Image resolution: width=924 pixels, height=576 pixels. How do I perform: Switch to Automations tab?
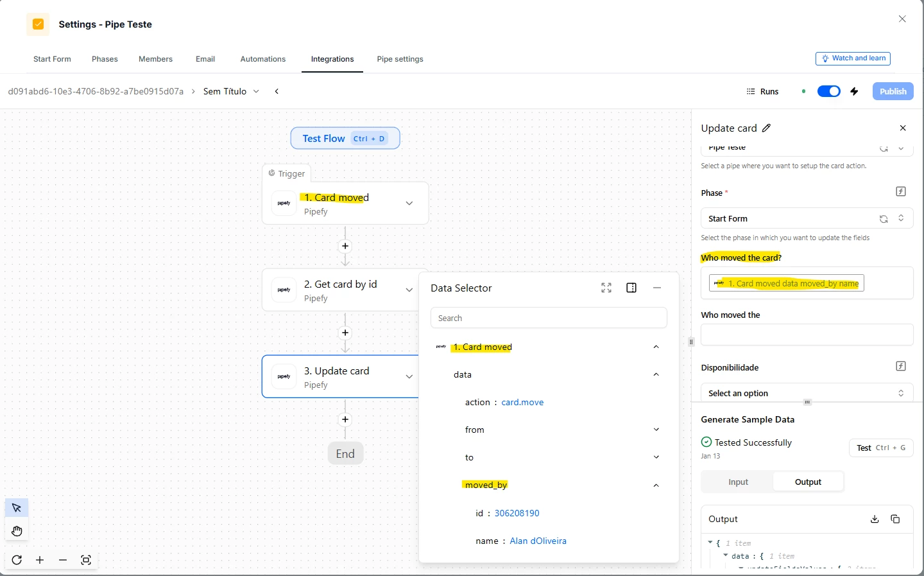(x=263, y=59)
